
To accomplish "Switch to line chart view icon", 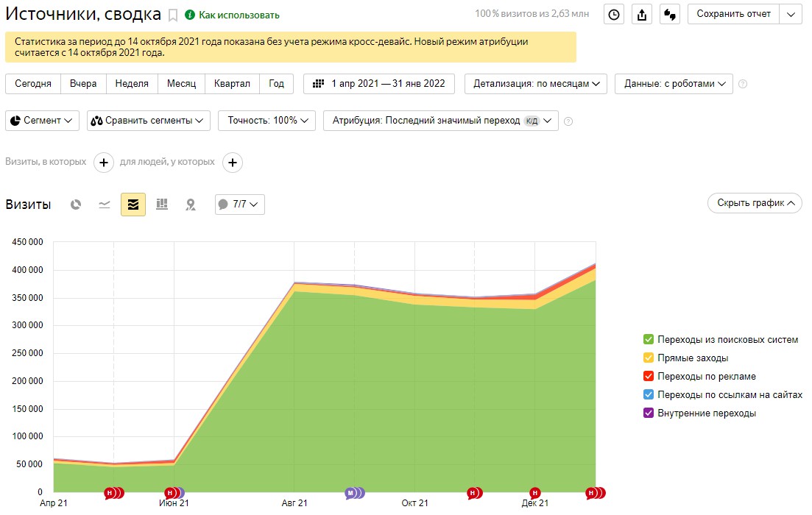I will [104, 205].
